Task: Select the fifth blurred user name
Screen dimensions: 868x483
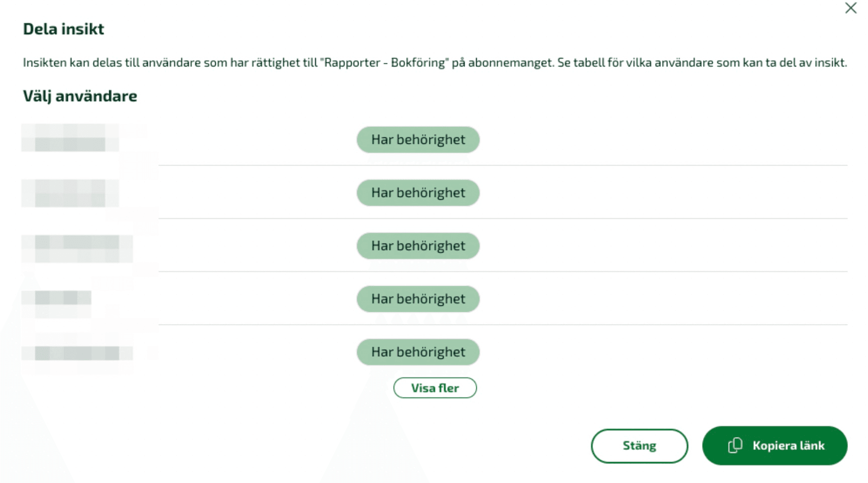Action: [x=77, y=353]
